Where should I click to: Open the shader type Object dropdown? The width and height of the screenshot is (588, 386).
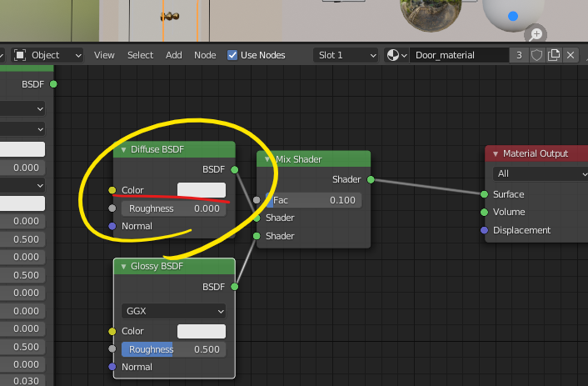click(x=47, y=55)
